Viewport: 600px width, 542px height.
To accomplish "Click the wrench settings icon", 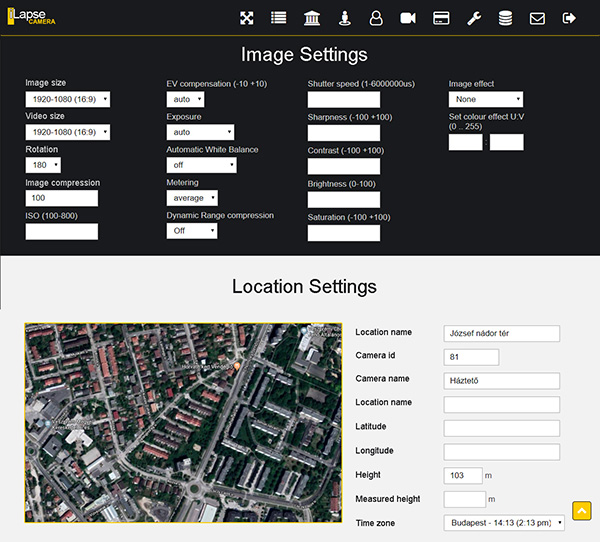I will click(x=473, y=18).
